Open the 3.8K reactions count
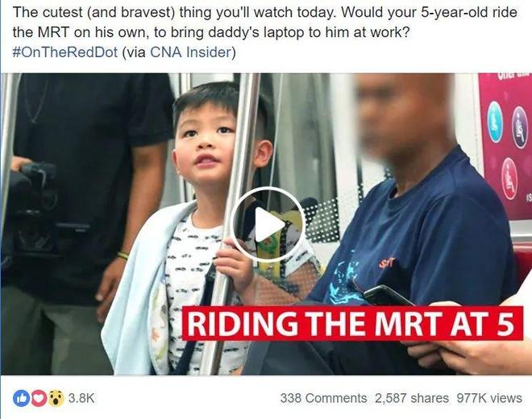Image resolution: width=532 pixels, height=419 pixels. [x=81, y=398]
